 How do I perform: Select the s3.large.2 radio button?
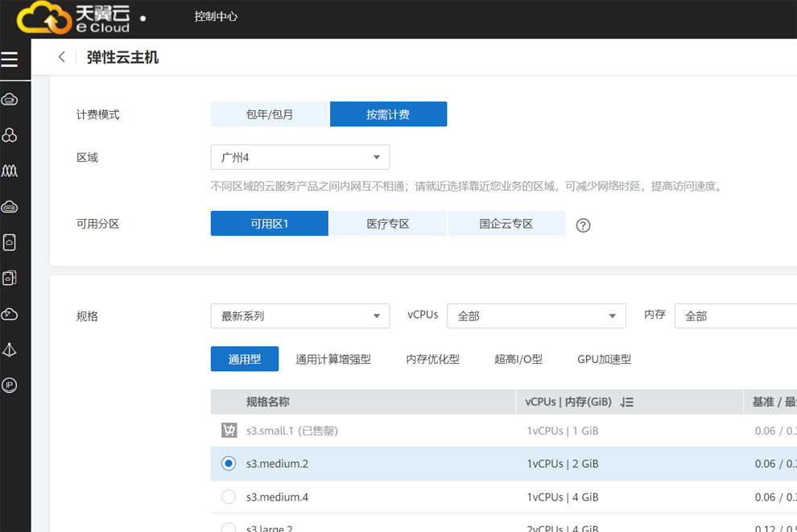pos(229,527)
